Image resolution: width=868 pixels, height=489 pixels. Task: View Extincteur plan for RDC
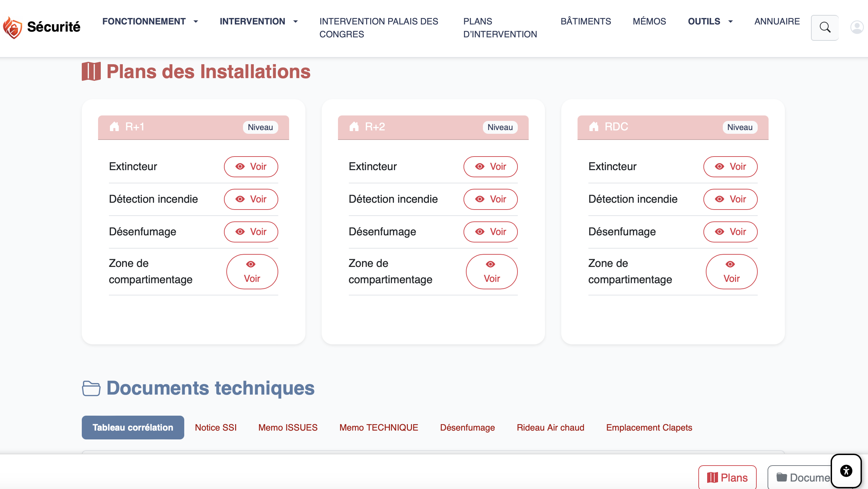(x=731, y=166)
